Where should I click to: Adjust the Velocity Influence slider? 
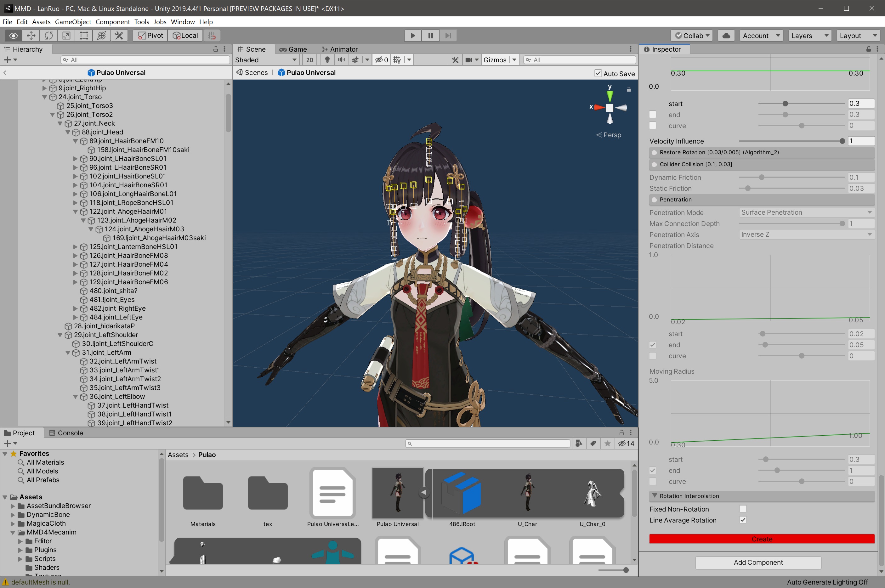[x=842, y=141]
